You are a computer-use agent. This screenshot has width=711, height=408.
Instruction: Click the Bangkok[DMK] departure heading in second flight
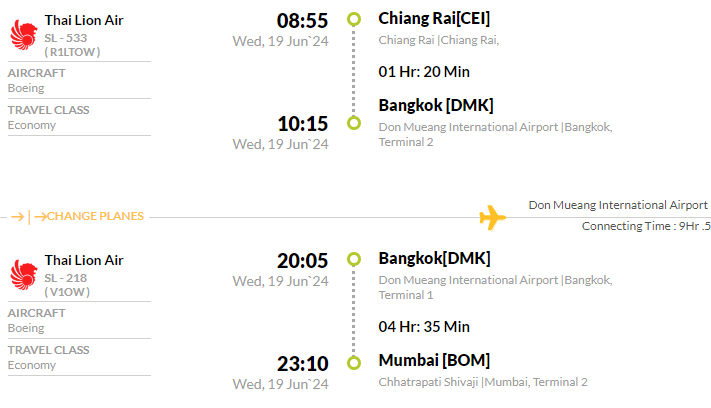[x=434, y=258]
